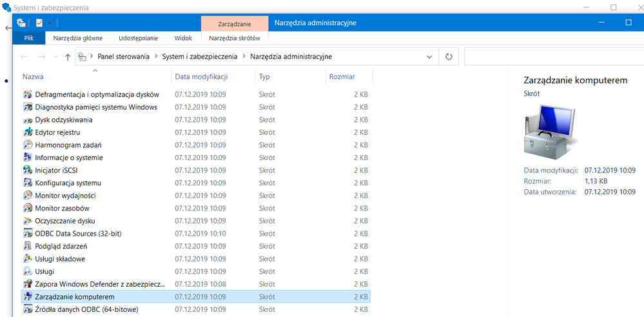Click the Monitor zasobów file name
The image size is (644, 317).
(x=62, y=209)
